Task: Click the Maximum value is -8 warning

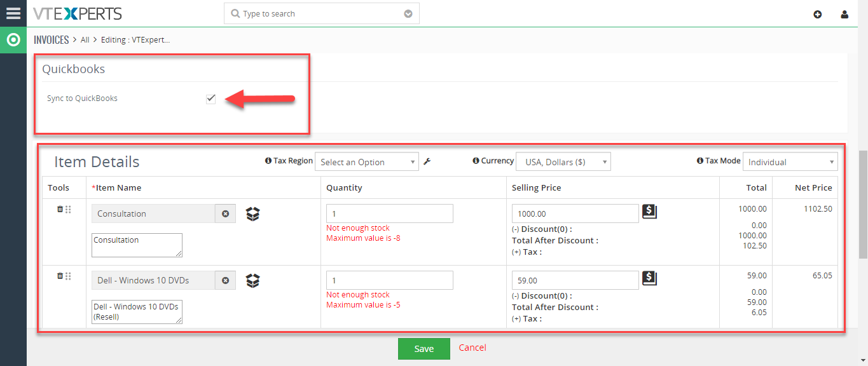Action: pos(363,238)
